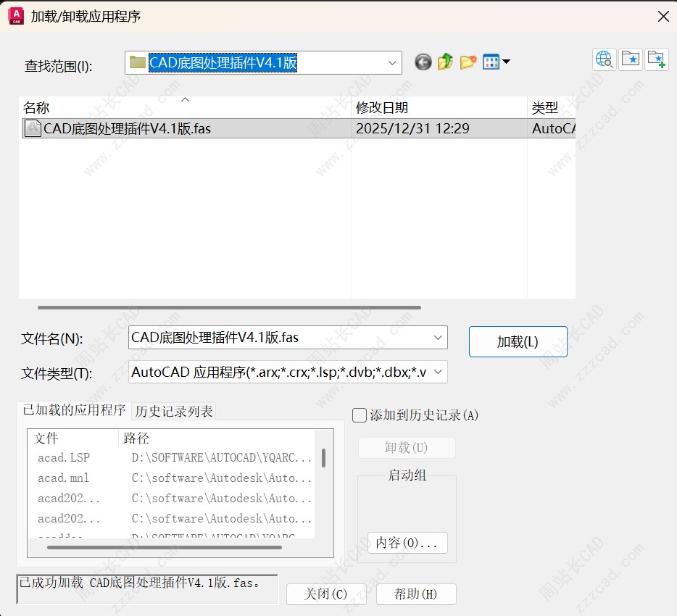Switch to the 历史记录列表 tab
The width and height of the screenshot is (677, 616).
point(174,412)
